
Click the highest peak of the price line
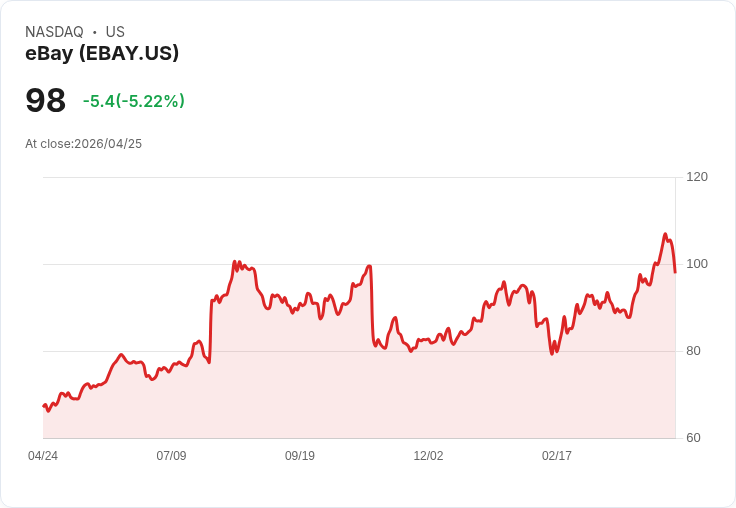coord(665,235)
